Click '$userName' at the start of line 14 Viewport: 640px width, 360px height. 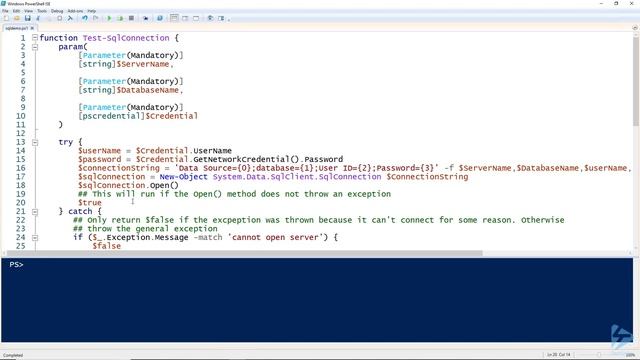click(x=99, y=151)
